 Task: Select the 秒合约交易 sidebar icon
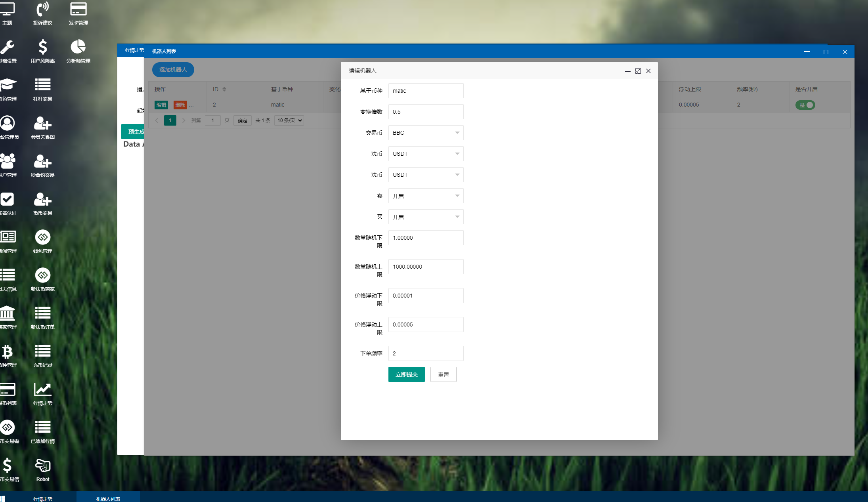click(x=42, y=165)
